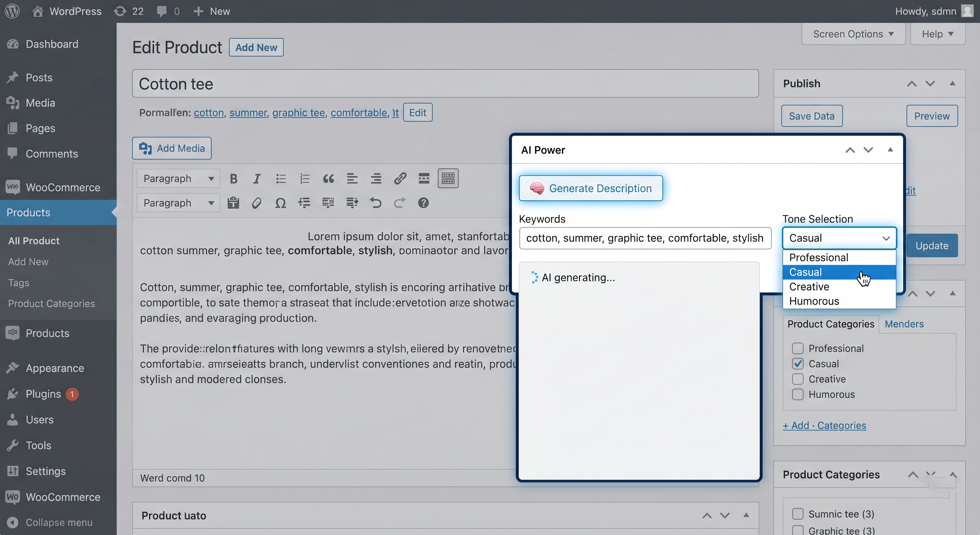Open keyboard shortcuts help icon
980x535 pixels.
pos(424,203)
